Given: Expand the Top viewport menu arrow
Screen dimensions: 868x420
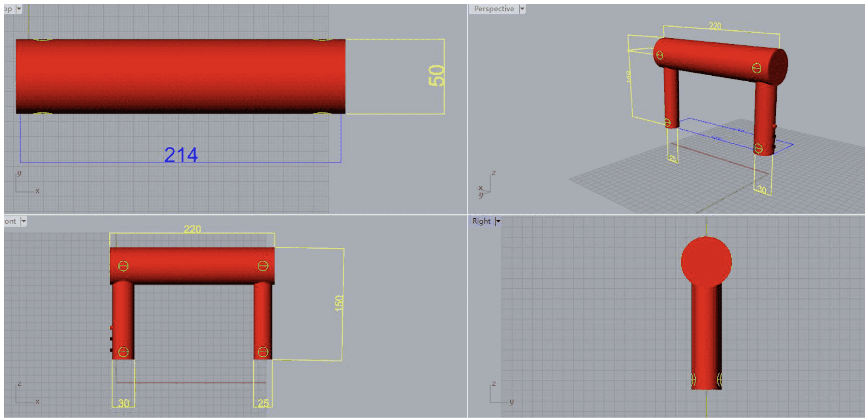Looking at the screenshot, I should pos(19,9).
